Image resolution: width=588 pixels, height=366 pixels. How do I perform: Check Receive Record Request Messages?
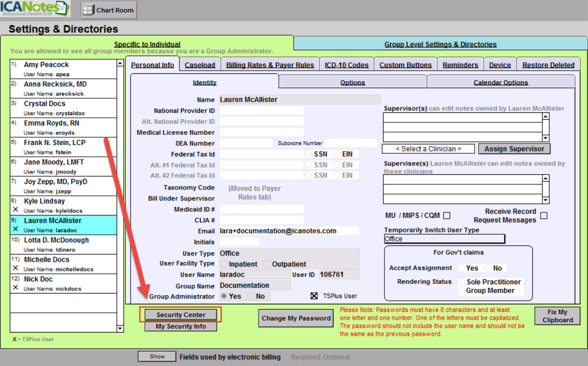(544, 216)
